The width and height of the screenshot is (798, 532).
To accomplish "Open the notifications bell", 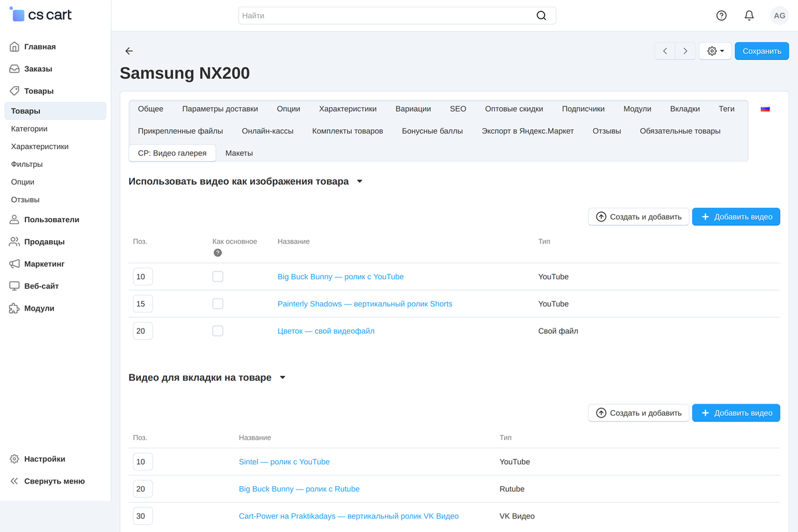I will click(x=749, y=15).
